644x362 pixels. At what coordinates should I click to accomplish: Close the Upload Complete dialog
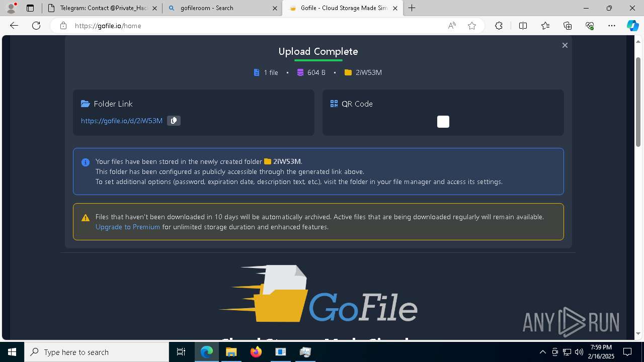[565, 45]
